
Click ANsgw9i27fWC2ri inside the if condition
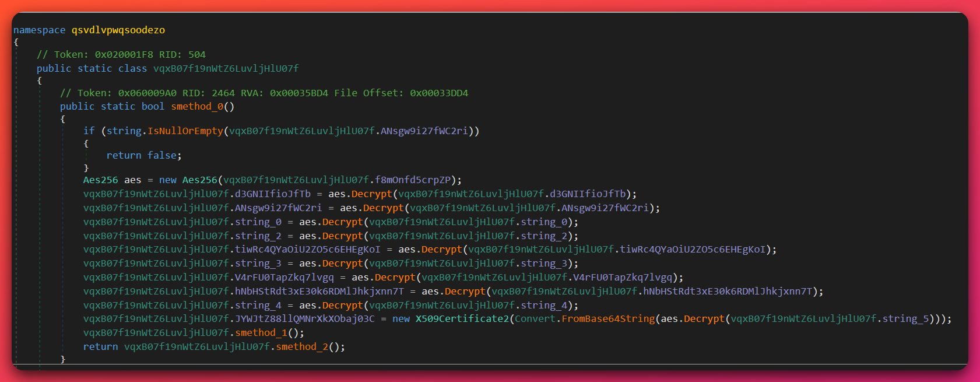click(x=424, y=131)
